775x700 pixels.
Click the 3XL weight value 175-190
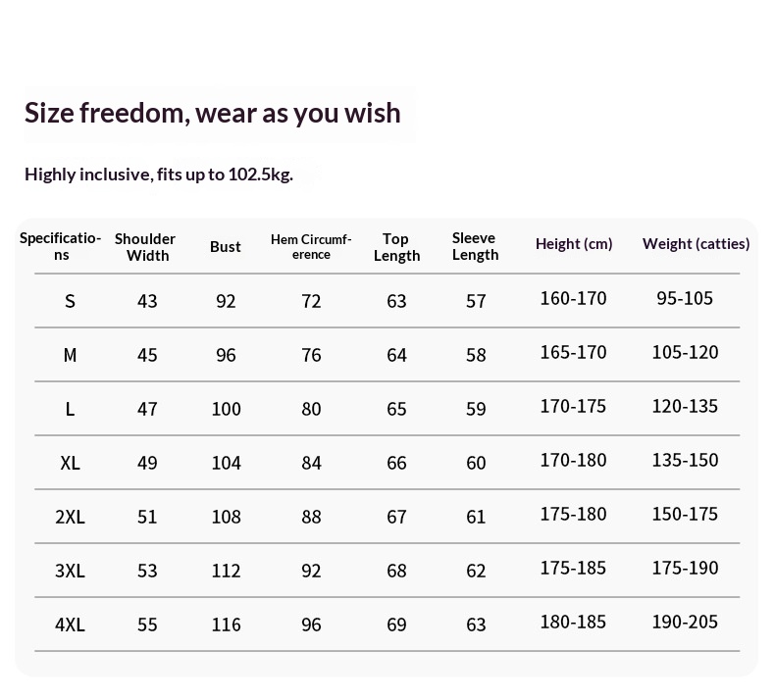tap(685, 568)
